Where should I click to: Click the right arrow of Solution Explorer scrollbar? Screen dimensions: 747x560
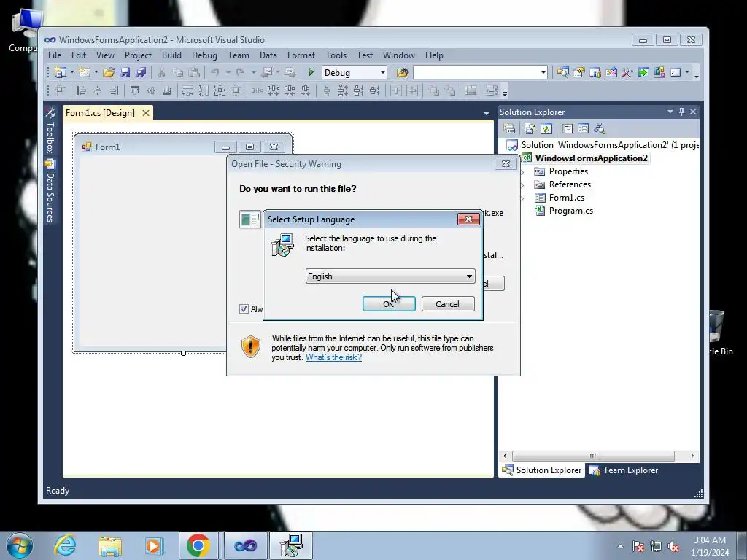coord(692,456)
